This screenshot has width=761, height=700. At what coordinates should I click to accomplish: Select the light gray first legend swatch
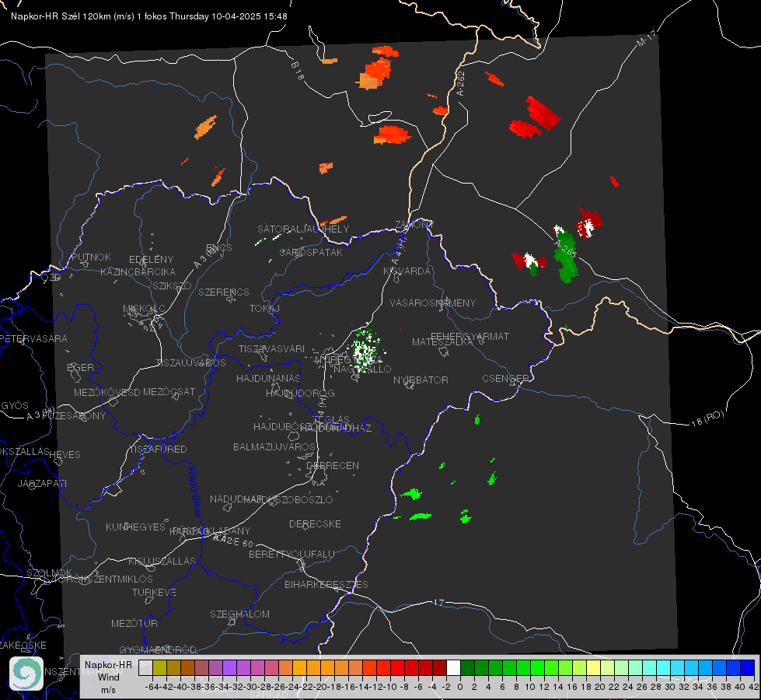coord(145,667)
